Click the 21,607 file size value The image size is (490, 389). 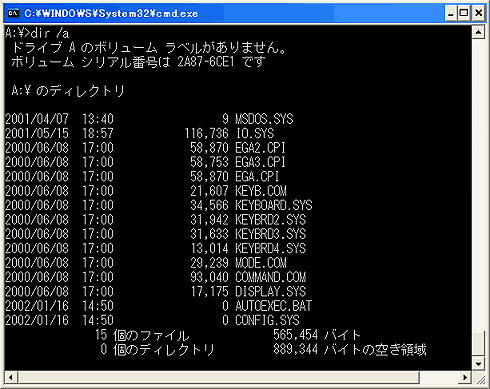[210, 191]
